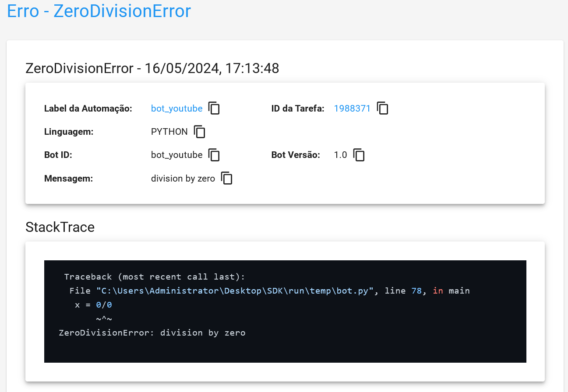Click the plain bot_youtube Bot ID text
Viewport: 568px width, 392px height.
176,155
